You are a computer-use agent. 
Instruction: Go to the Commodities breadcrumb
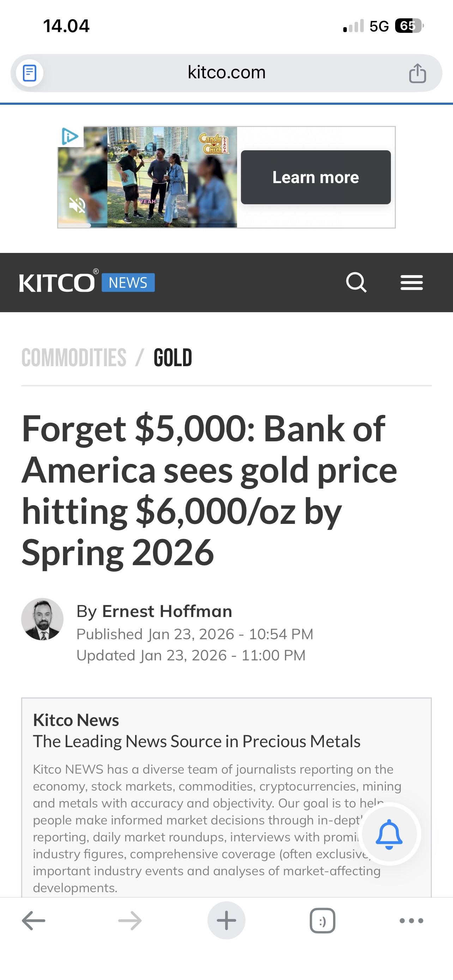74,358
